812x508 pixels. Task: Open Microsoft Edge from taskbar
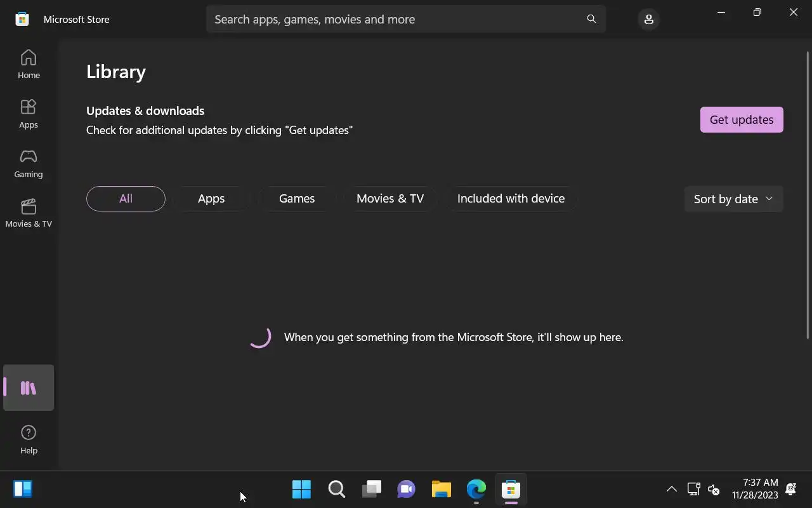click(476, 489)
